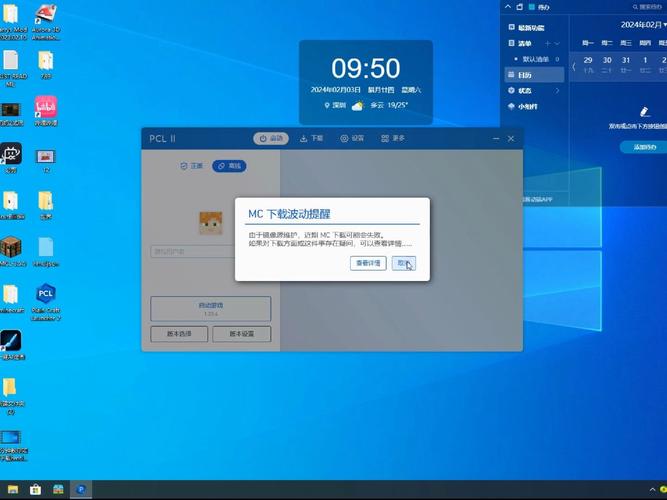Click the PCL icon in the taskbar
Viewport: 667px width, 500px height.
point(82,490)
